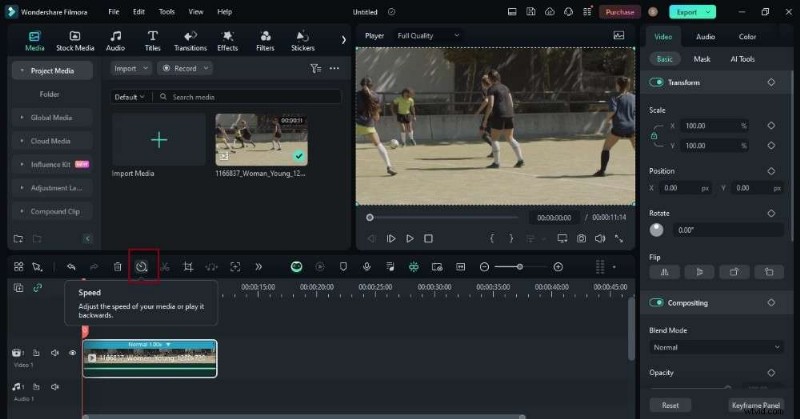Toggle the scale aspect ratio lock
The height and width of the screenshot is (419, 800).
pos(654,136)
